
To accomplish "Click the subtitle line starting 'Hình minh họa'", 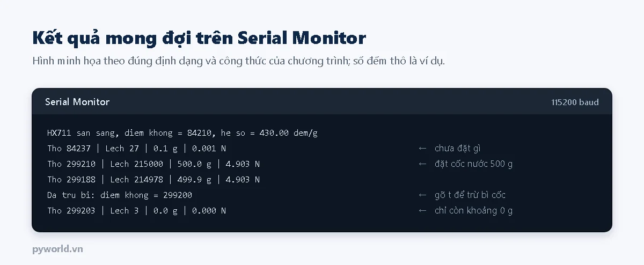I will [239, 61].
